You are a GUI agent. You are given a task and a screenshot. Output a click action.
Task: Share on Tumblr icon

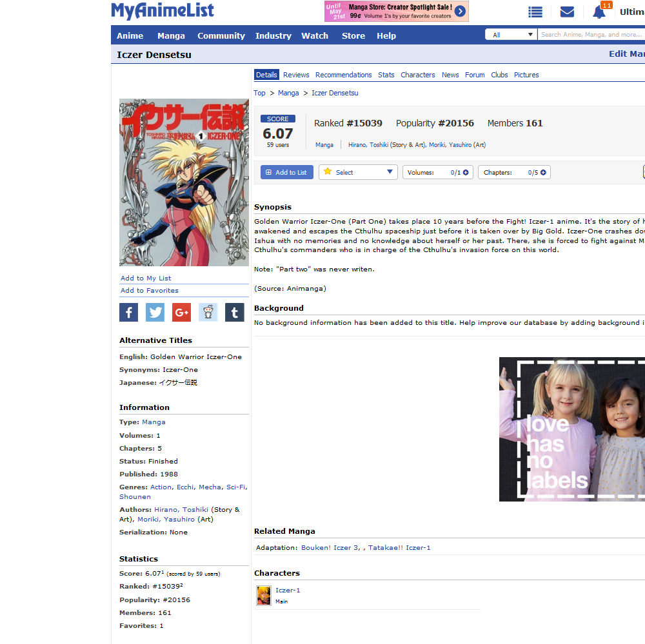pos(235,312)
